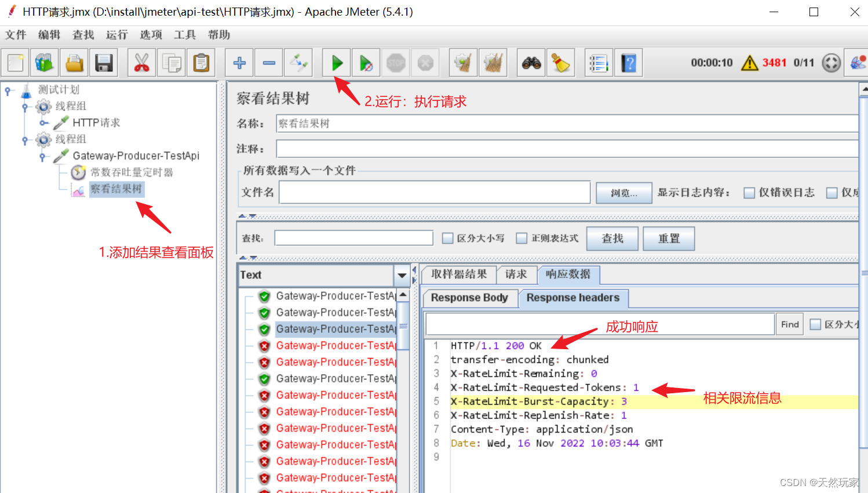Open the Templates toolbar icon
This screenshot has height=493, width=868.
tap(45, 63)
